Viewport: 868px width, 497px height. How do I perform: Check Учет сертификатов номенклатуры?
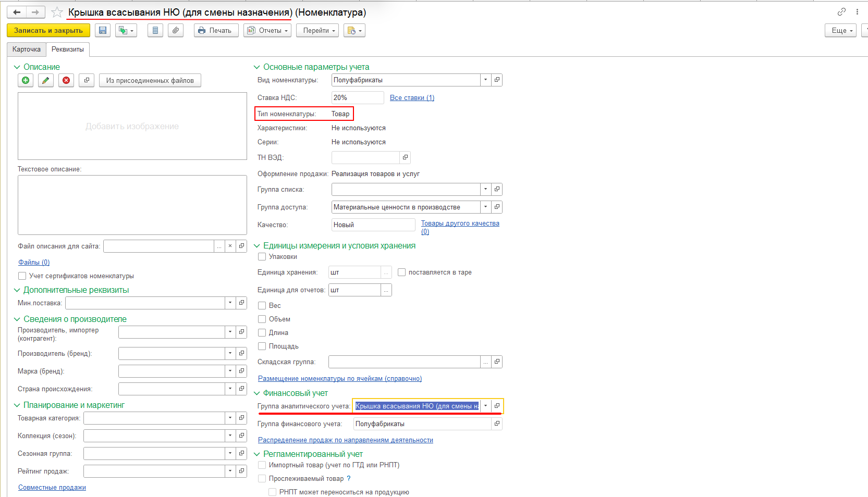point(22,276)
